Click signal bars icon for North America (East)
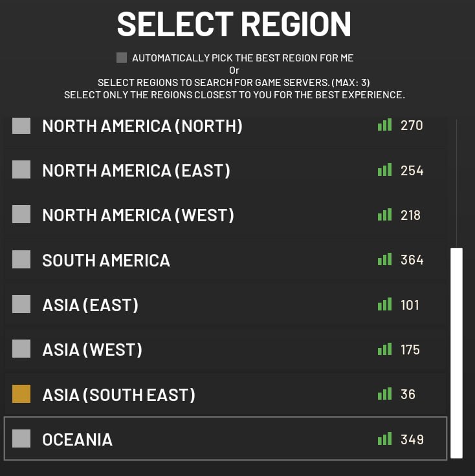 coord(384,169)
